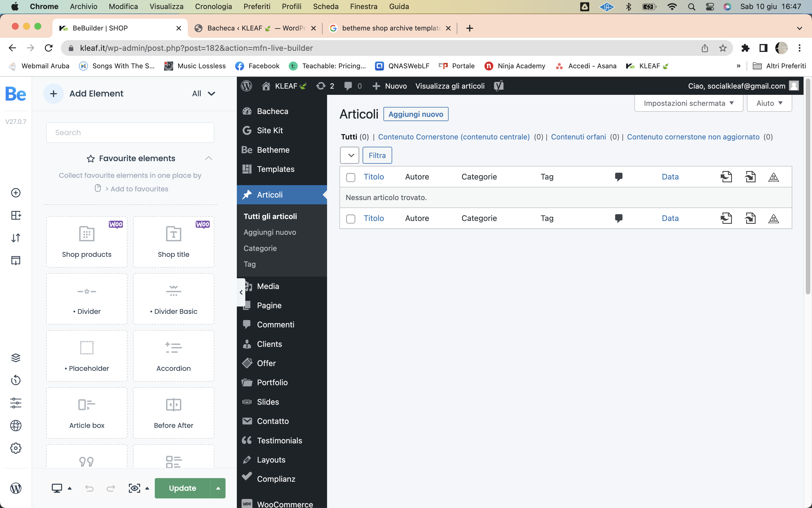Click the updates counter in admin bar
812x508 pixels.
325,86
